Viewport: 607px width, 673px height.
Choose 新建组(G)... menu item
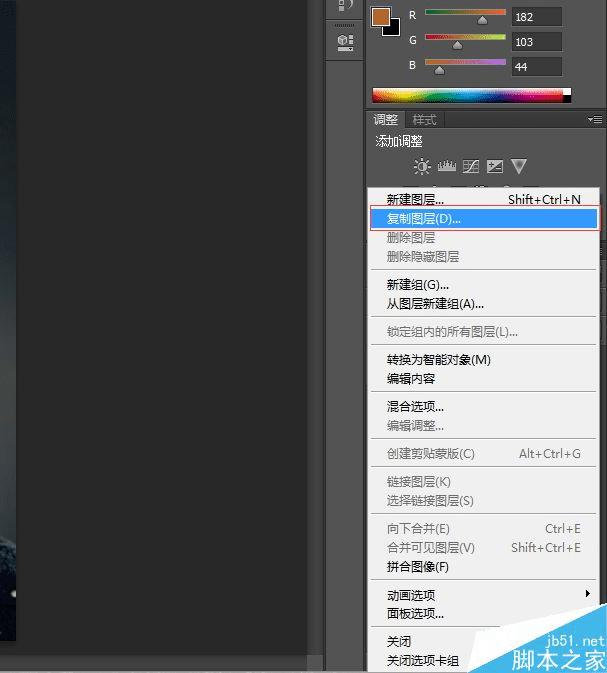(483, 285)
